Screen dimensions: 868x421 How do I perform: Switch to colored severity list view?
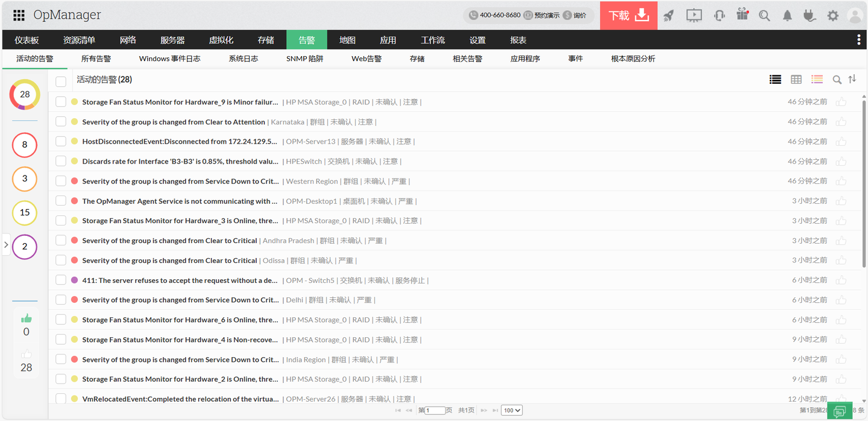tap(817, 79)
